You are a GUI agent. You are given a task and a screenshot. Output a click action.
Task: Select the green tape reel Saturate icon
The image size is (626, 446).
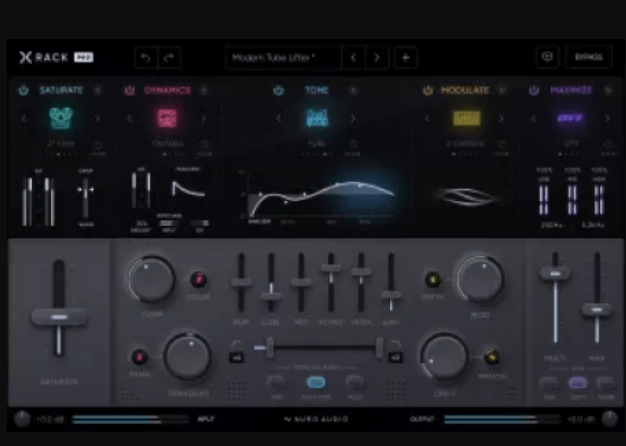(x=61, y=118)
